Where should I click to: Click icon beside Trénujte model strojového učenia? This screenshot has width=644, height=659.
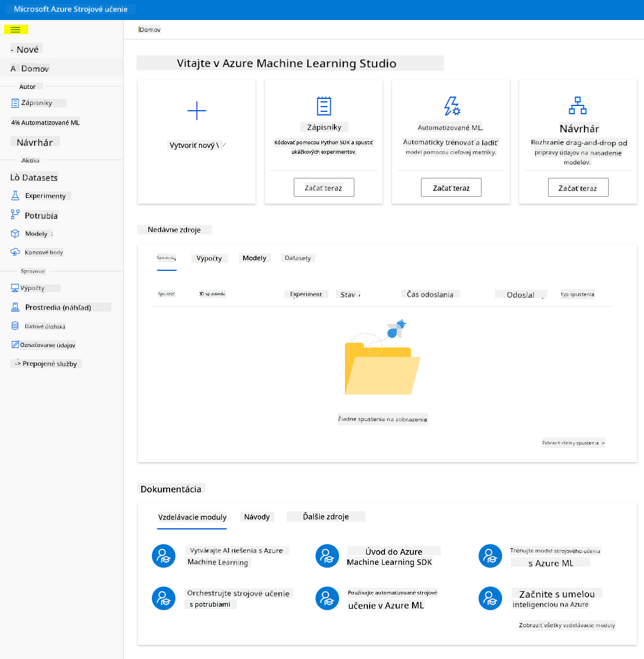coord(490,555)
